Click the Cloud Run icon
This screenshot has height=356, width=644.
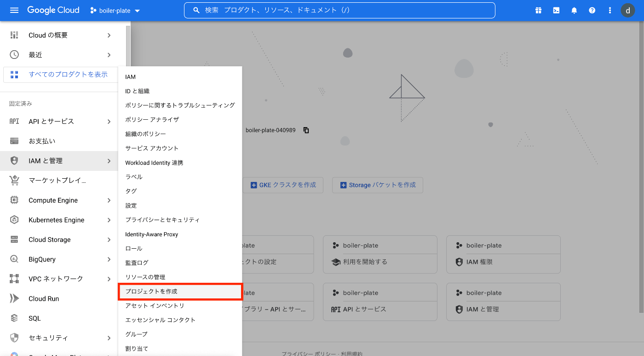point(14,298)
